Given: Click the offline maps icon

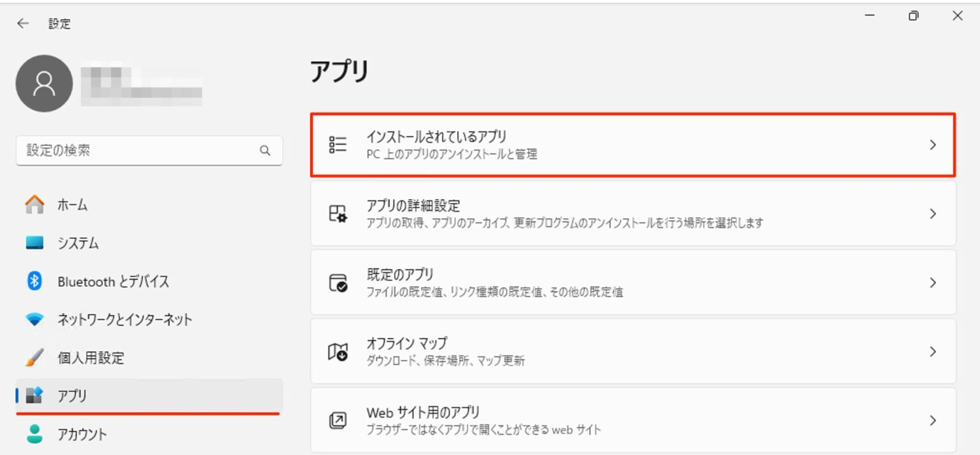Looking at the screenshot, I should 338,352.
